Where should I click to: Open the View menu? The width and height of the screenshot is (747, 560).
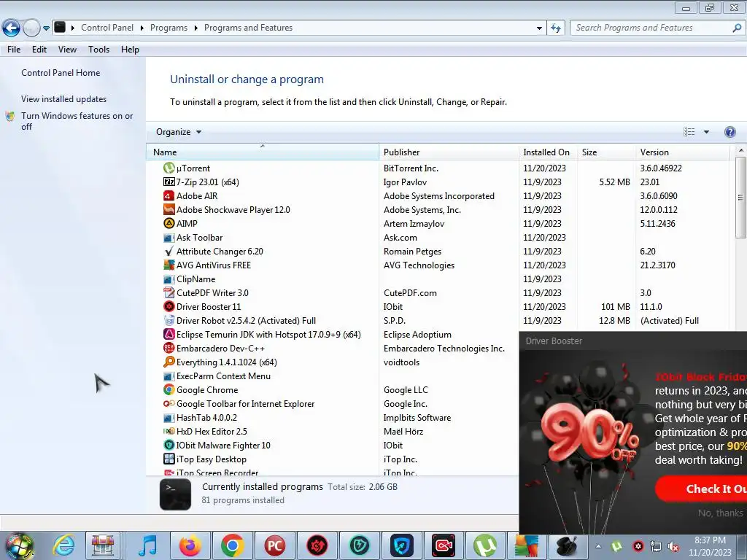67,50
